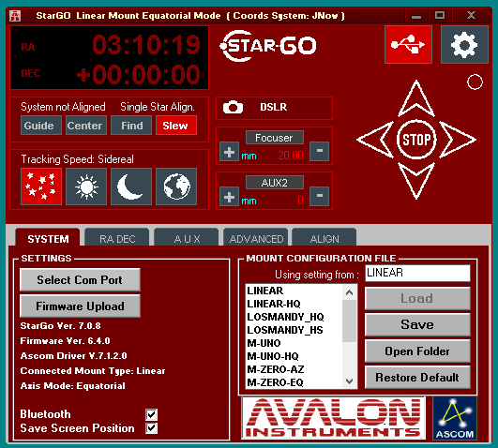Click the Focuser label button
The width and height of the screenshot is (498, 448).
coord(275,138)
